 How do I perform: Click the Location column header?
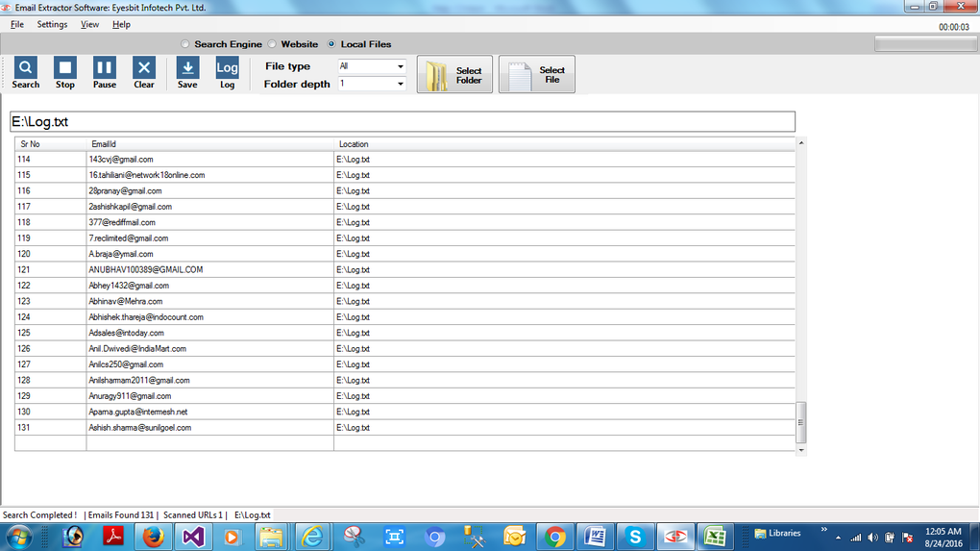564,144
